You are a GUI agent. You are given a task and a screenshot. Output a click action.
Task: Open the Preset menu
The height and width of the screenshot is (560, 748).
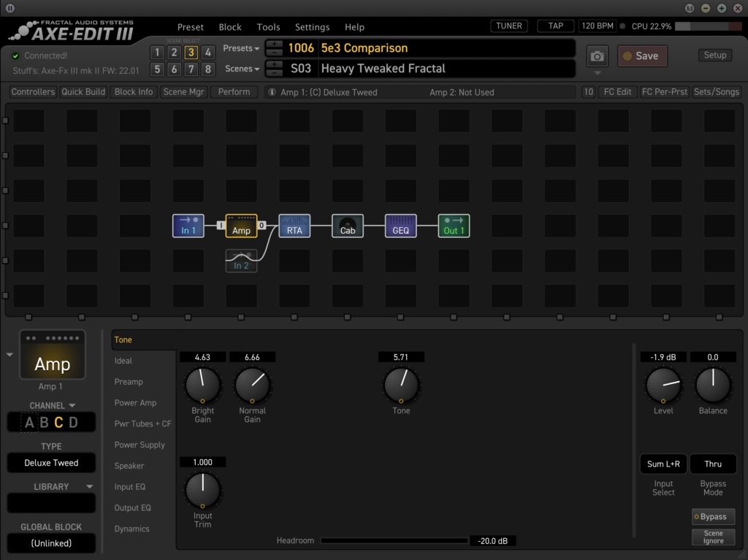[191, 27]
